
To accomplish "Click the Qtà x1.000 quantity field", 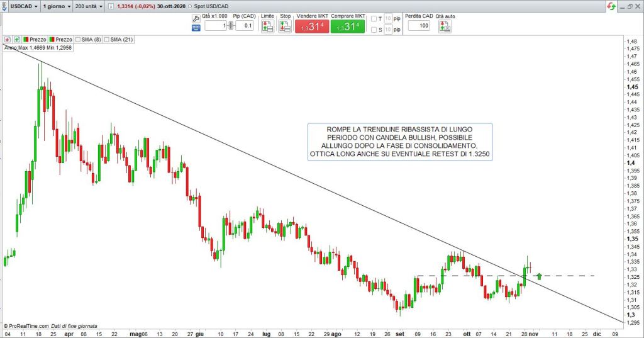I will pyautogui.click(x=216, y=26).
